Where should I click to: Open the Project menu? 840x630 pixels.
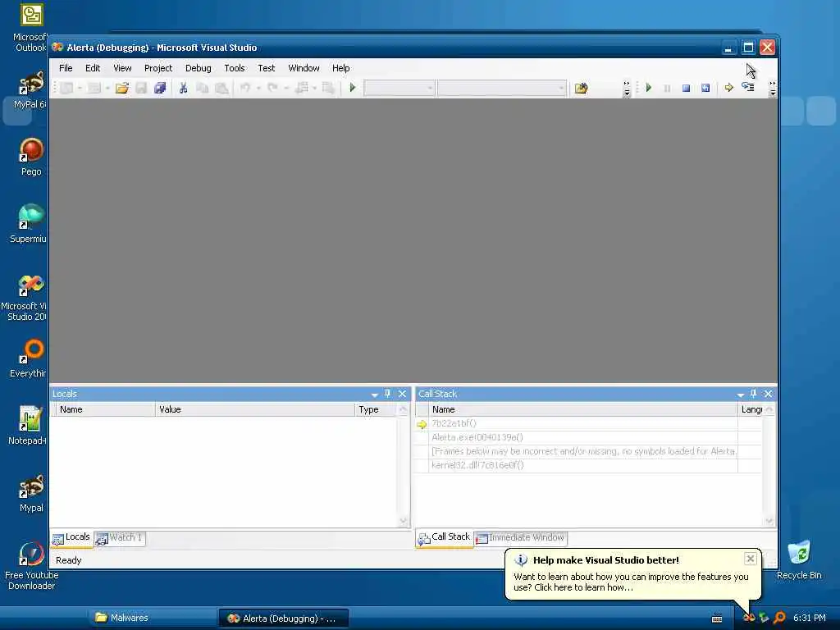158,68
